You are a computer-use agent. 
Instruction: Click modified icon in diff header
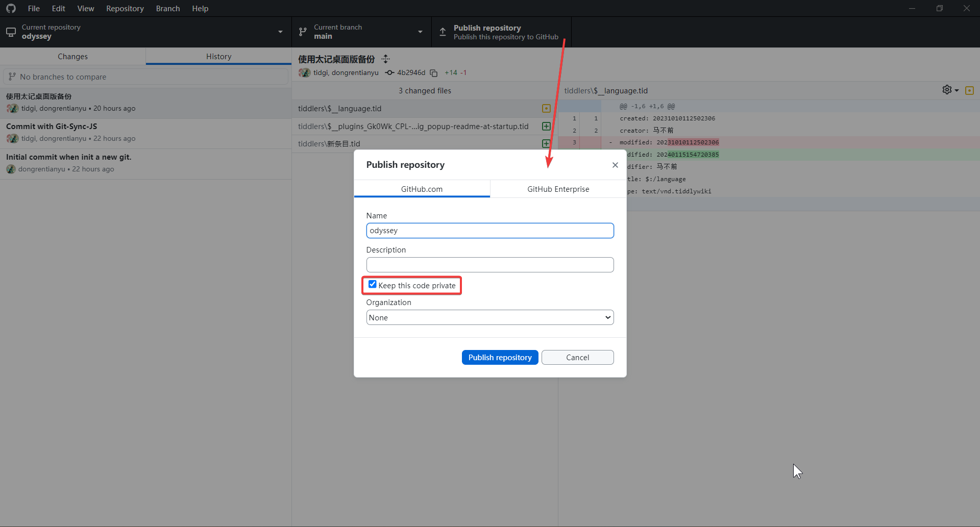click(970, 90)
